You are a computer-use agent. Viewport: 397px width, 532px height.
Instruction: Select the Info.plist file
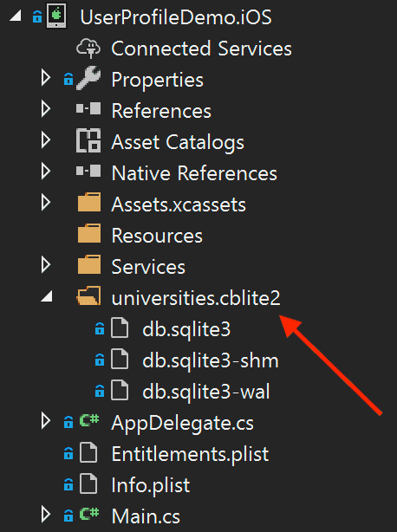pos(151,485)
